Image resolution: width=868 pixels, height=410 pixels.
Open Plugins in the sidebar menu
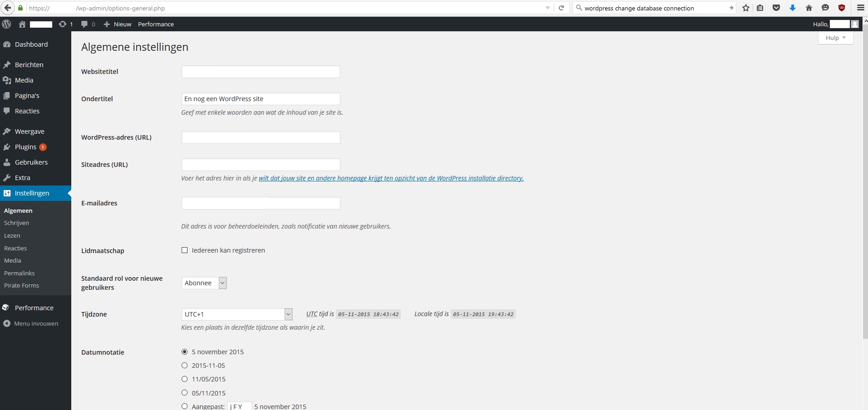25,147
